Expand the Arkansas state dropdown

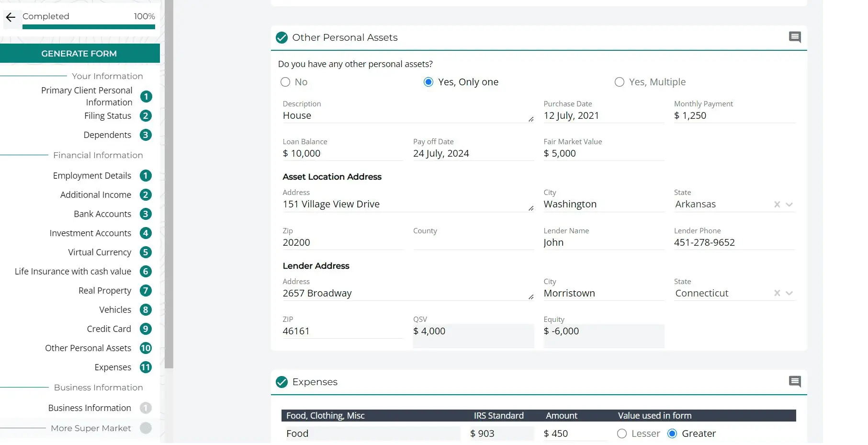click(789, 205)
